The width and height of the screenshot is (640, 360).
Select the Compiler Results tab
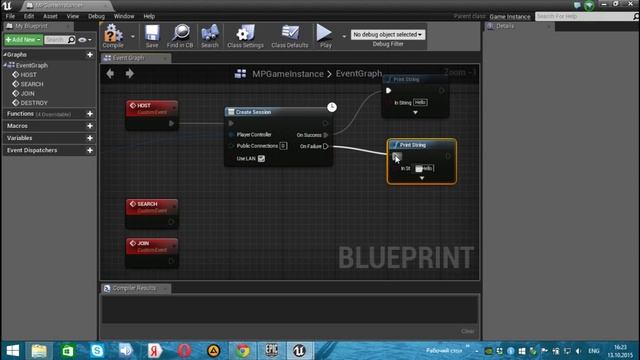(136, 288)
